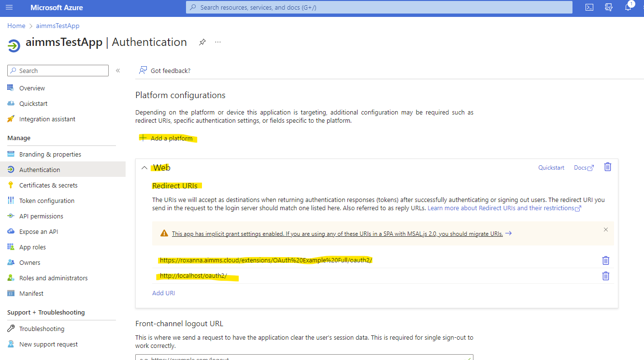Image resolution: width=644 pixels, height=360 pixels.
Task: Click the Overview menu icon
Action: pyautogui.click(x=11, y=88)
